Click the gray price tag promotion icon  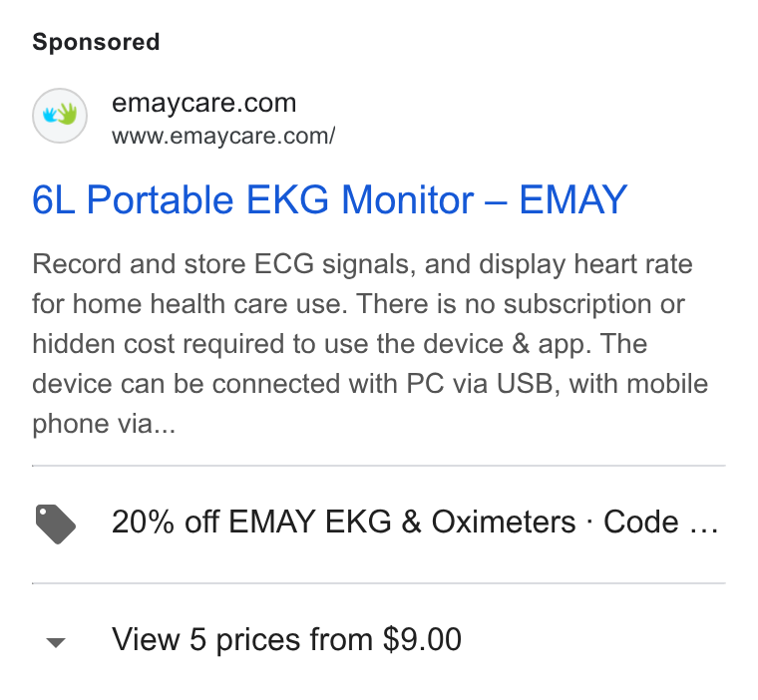click(x=56, y=525)
